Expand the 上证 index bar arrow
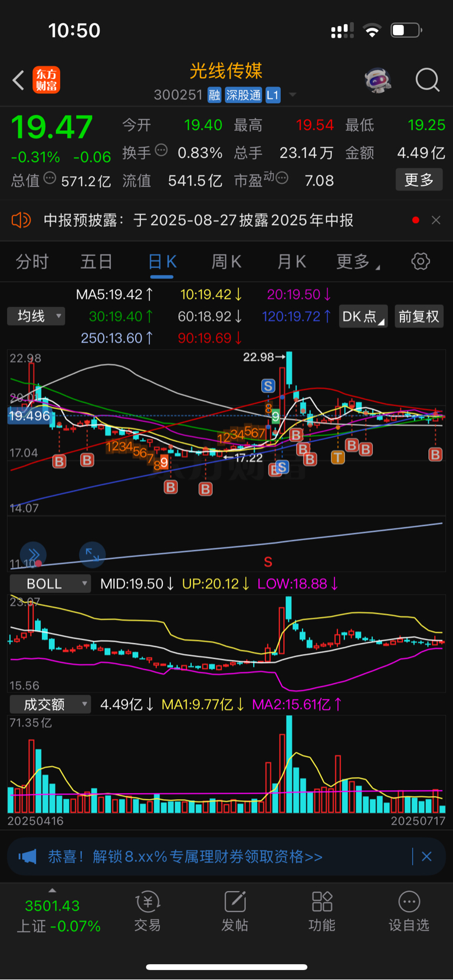 pos(52,890)
